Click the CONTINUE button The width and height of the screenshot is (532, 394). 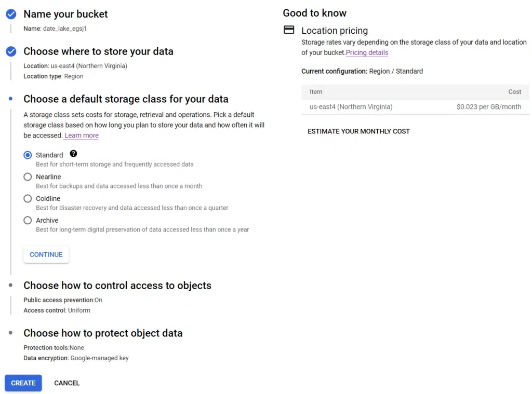coord(46,255)
